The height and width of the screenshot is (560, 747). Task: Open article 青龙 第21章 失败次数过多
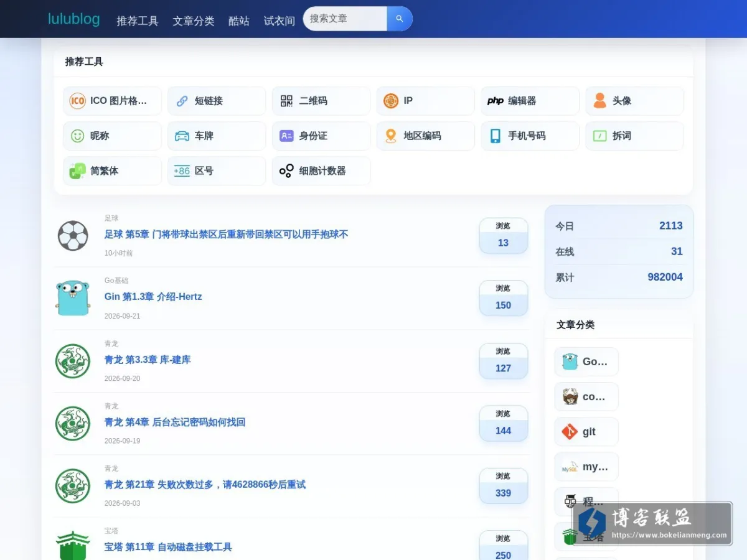205,484
